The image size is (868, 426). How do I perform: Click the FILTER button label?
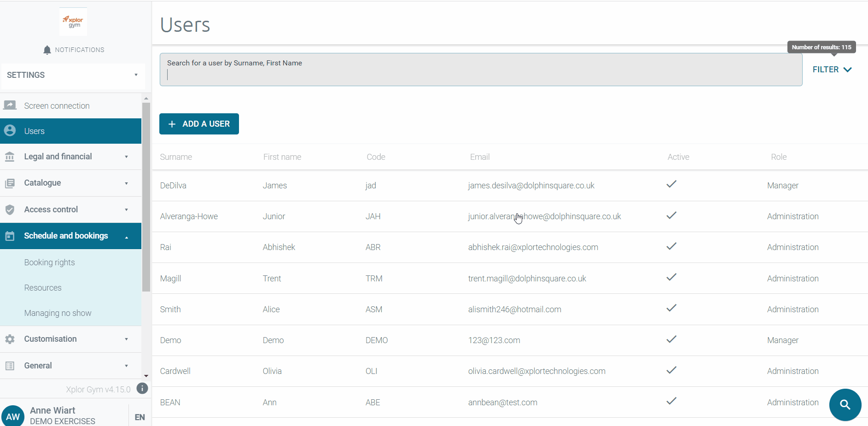point(826,70)
